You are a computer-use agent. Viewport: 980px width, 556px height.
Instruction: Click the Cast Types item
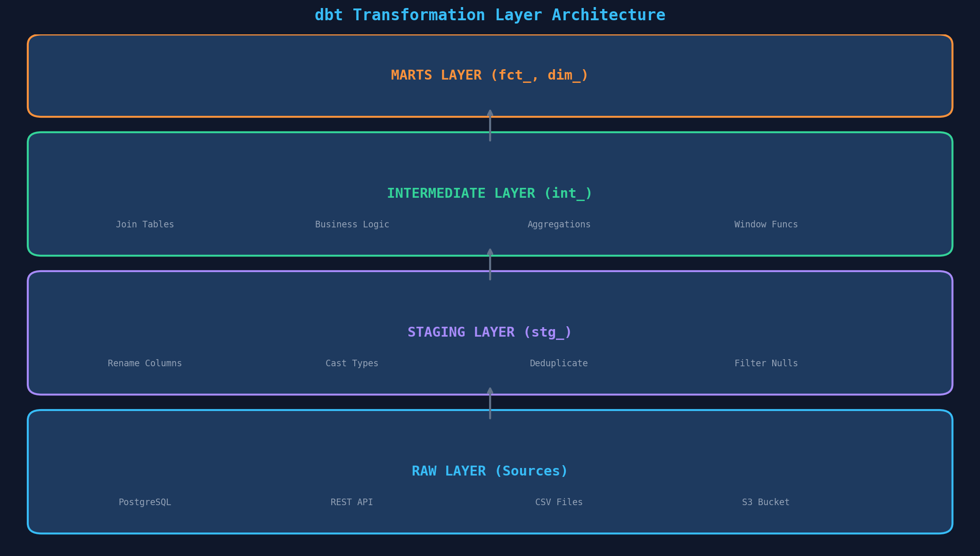(x=352, y=363)
